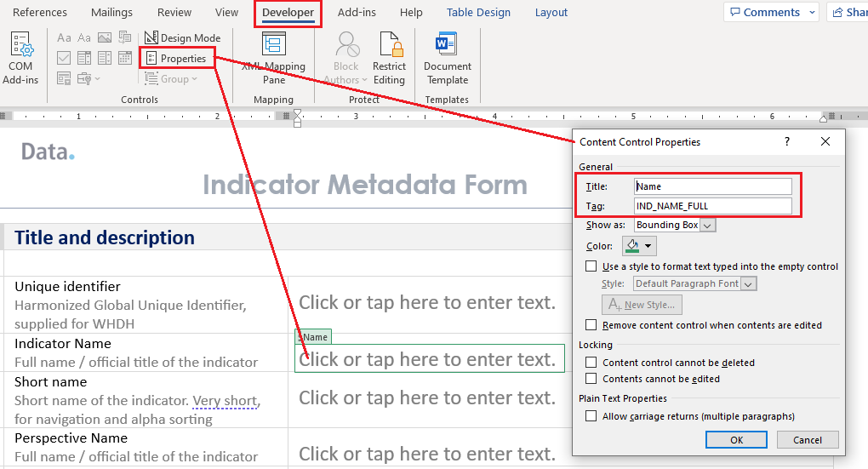Switch to Review tab
This screenshot has width=868, height=469.
click(174, 12)
